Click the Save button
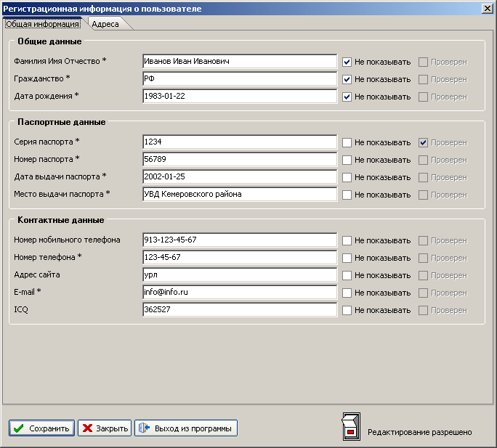Image resolution: width=497 pixels, height=448 pixels. click(41, 428)
